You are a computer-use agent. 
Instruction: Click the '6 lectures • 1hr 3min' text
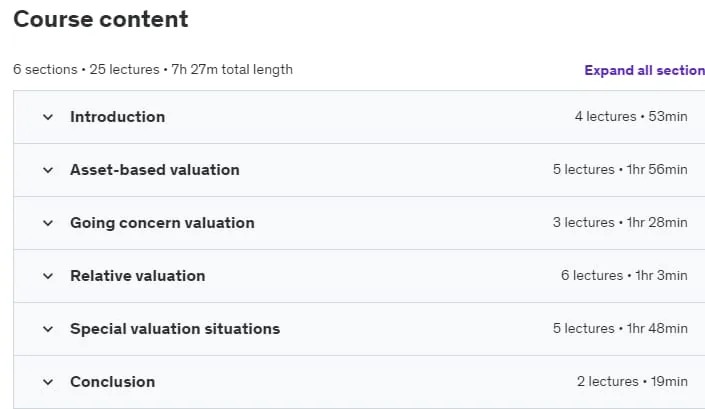[x=624, y=276]
